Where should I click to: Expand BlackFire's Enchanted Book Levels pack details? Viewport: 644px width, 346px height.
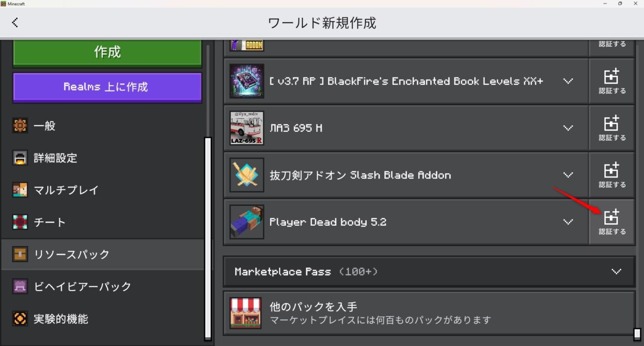[568, 81]
